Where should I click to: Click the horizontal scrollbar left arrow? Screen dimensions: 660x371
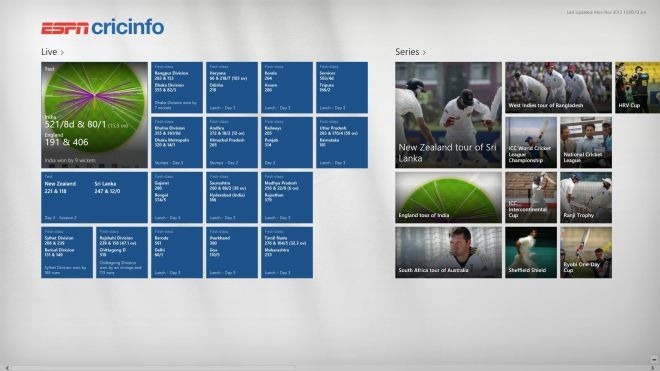click(x=7, y=368)
